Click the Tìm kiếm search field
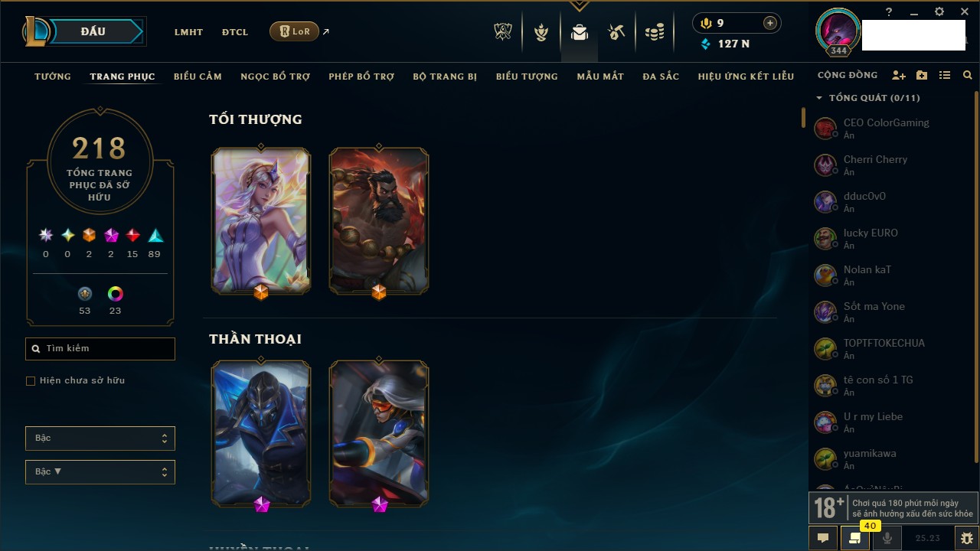The height and width of the screenshot is (551, 980). [100, 349]
